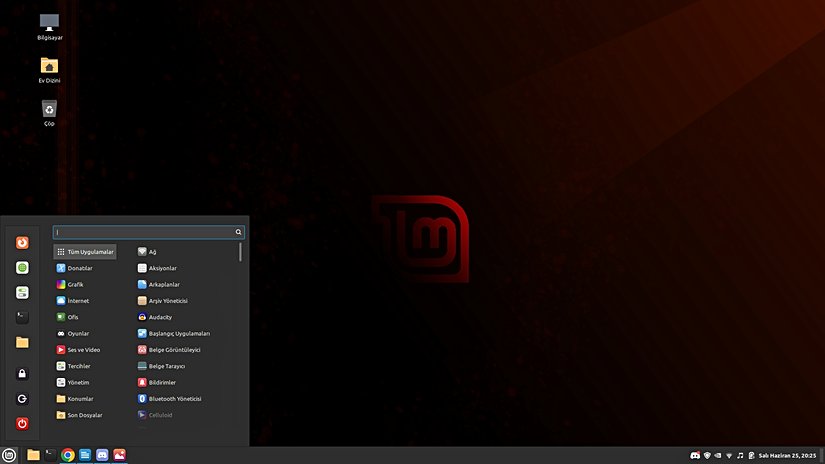Click the tray icon left of the clock
Screen dimensions: 825x464
point(751,456)
